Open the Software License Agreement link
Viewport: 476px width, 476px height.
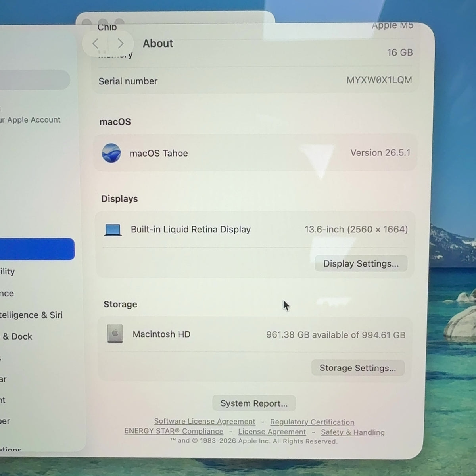(205, 421)
